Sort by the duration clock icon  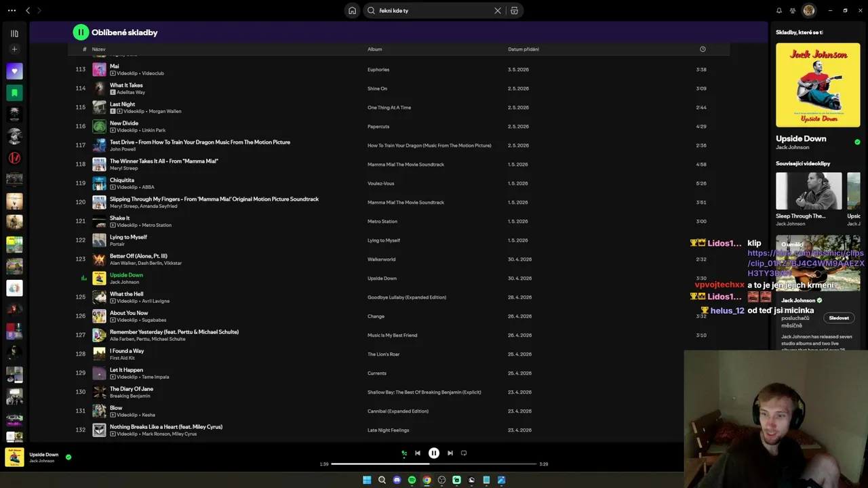tap(703, 49)
